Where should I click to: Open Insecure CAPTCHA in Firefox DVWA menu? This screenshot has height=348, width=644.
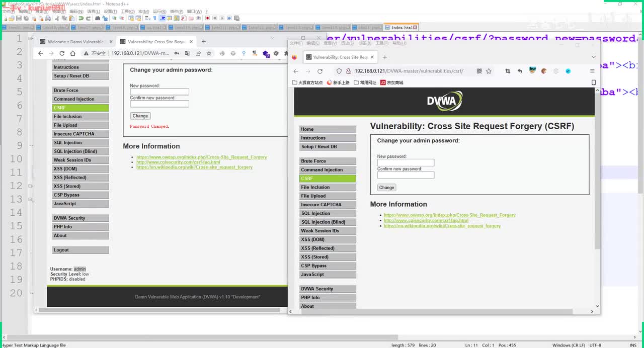point(328,205)
